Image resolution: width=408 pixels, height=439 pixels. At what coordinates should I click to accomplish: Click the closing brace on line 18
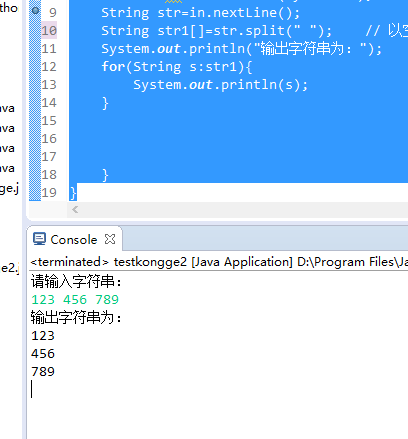105,175
